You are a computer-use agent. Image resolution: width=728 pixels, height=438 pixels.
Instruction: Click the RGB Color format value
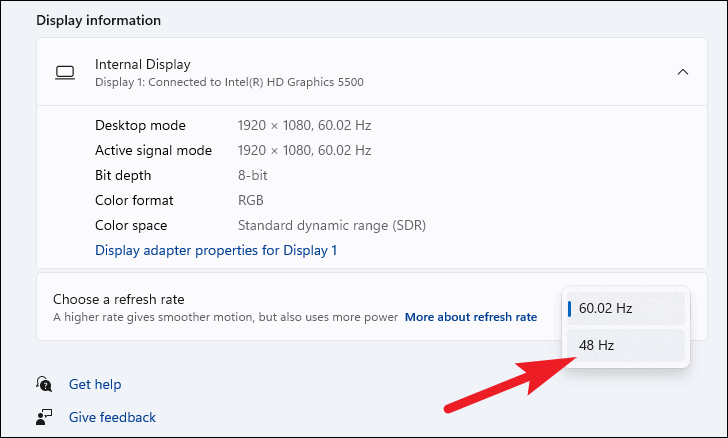pos(251,200)
